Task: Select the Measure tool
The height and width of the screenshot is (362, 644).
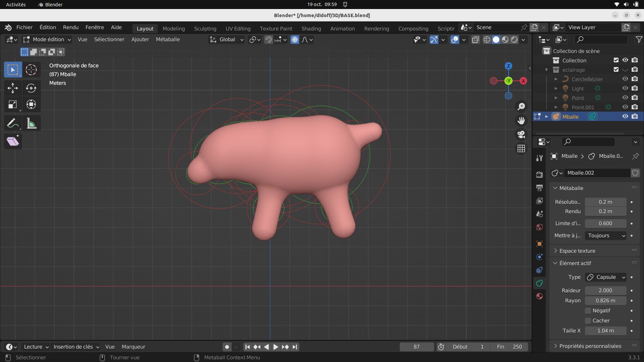Action: 31,123
